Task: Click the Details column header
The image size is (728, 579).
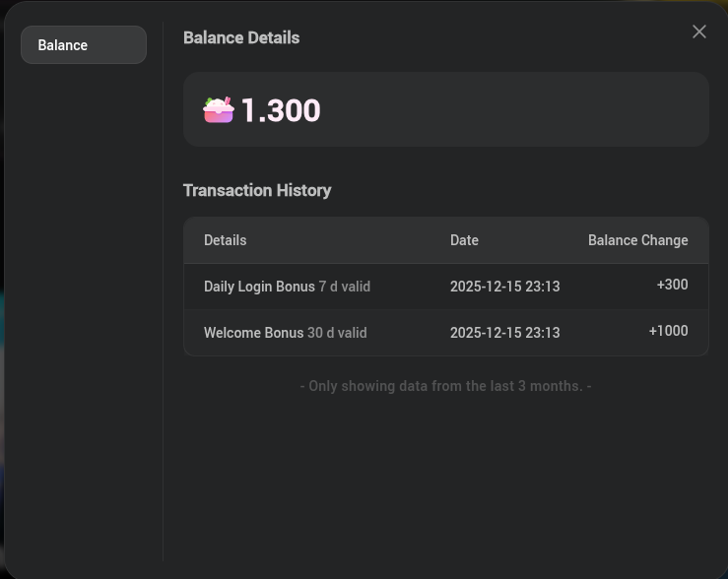Action: 226,240
